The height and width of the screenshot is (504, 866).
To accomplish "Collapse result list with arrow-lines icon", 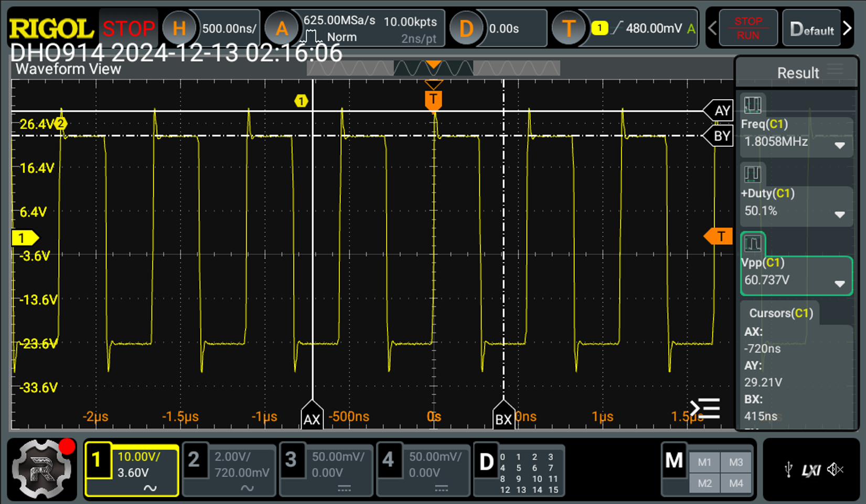I will click(705, 409).
